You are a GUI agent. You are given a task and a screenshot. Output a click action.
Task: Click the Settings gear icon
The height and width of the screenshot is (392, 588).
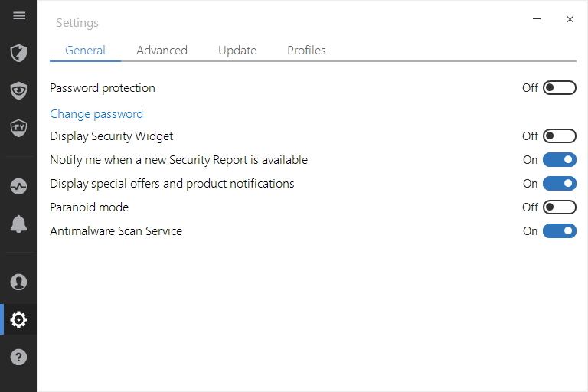(18, 319)
